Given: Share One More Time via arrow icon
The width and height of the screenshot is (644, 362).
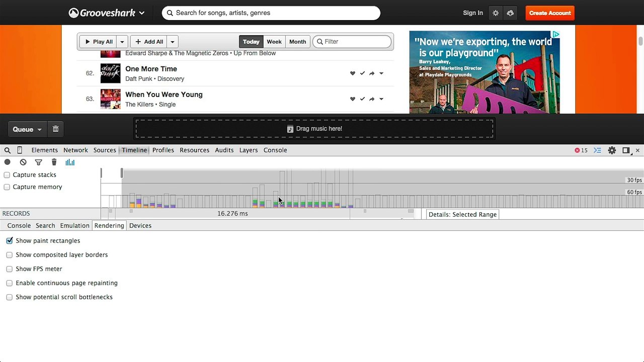Looking at the screenshot, I should [x=372, y=73].
